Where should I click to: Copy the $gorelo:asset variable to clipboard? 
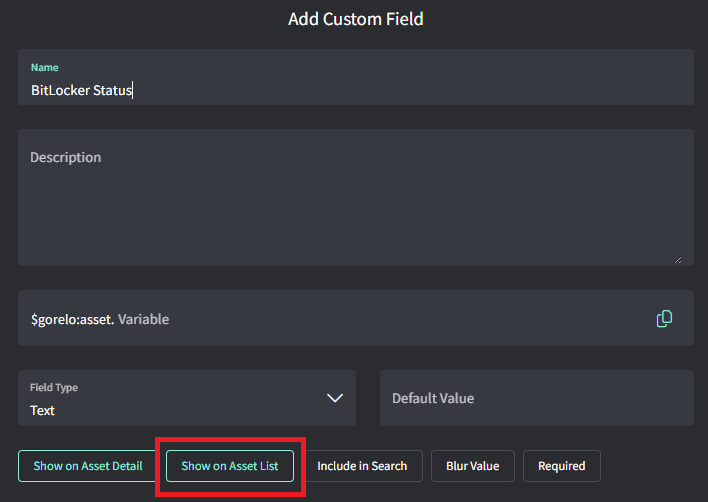coord(664,319)
